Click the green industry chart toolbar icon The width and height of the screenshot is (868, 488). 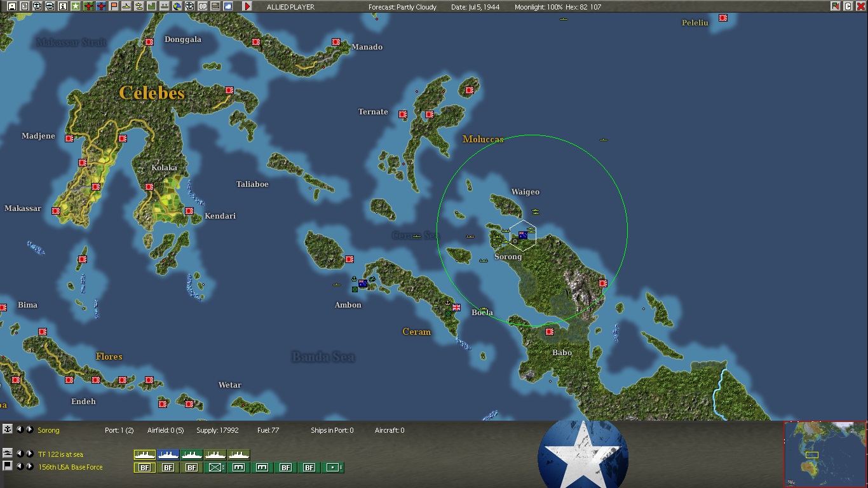(152, 6)
